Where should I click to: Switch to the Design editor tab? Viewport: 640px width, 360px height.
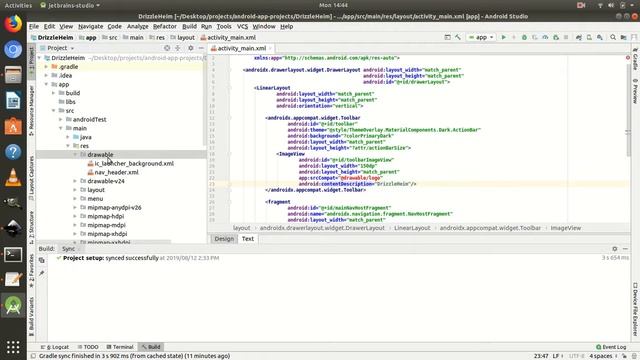[224, 239]
